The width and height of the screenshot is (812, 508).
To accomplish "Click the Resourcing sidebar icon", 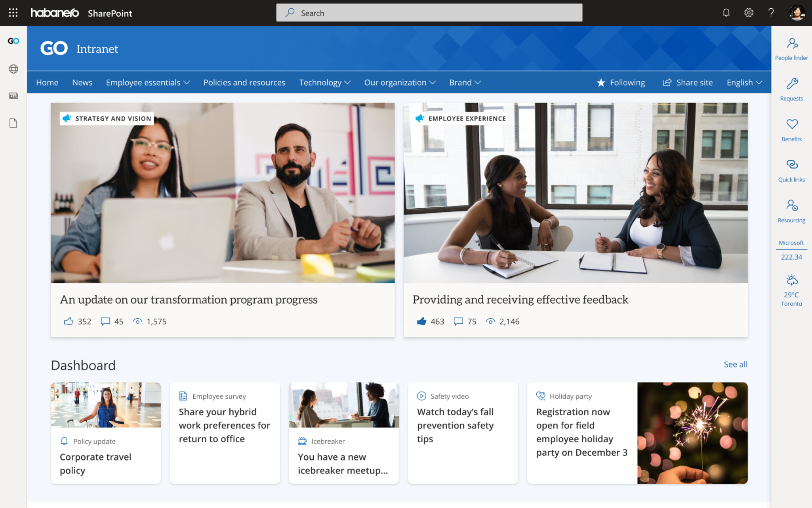I will click(791, 205).
